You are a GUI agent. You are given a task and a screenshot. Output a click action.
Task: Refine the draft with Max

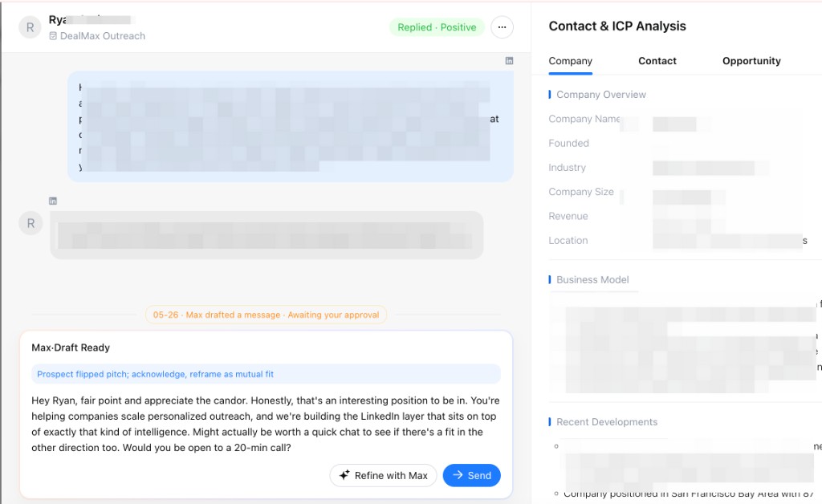point(383,475)
